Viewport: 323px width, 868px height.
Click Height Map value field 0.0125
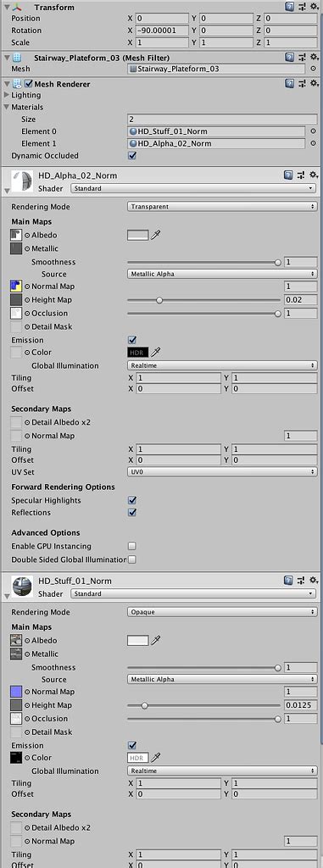[x=301, y=705]
